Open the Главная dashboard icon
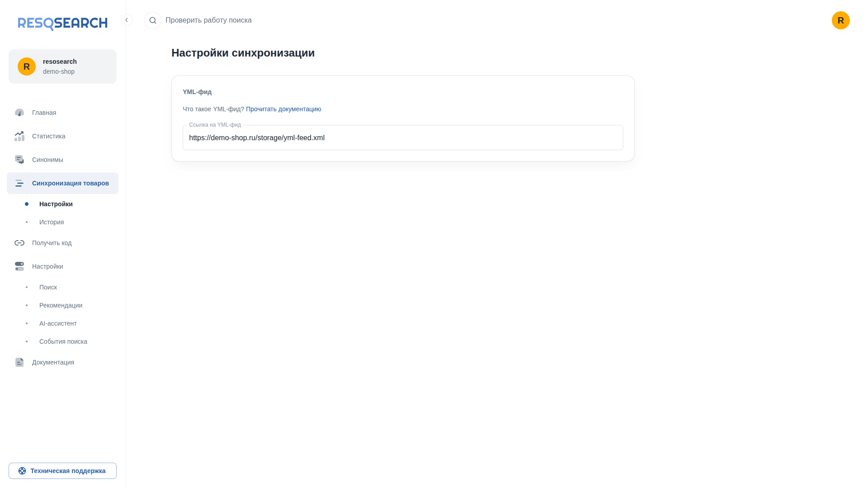868x488 pixels. 19,113
